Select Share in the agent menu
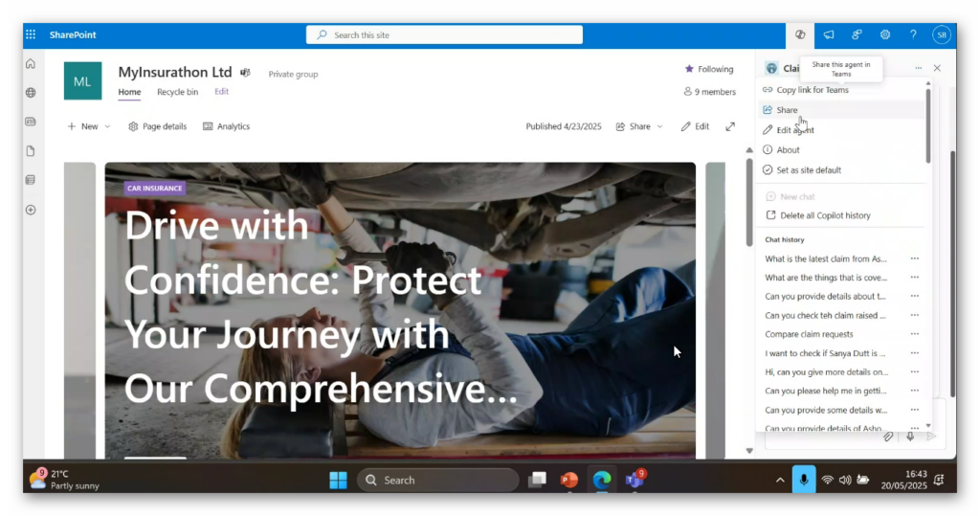980x516 pixels. pyautogui.click(x=840, y=109)
